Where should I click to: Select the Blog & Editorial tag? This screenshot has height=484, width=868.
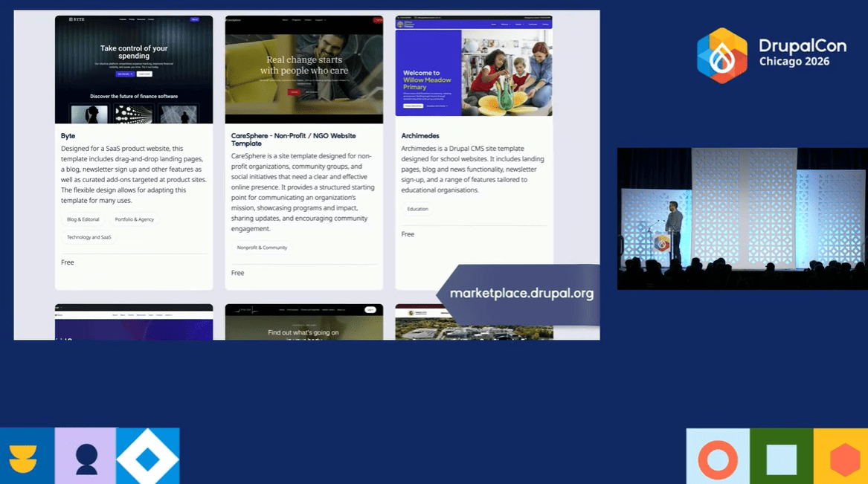pos(83,219)
